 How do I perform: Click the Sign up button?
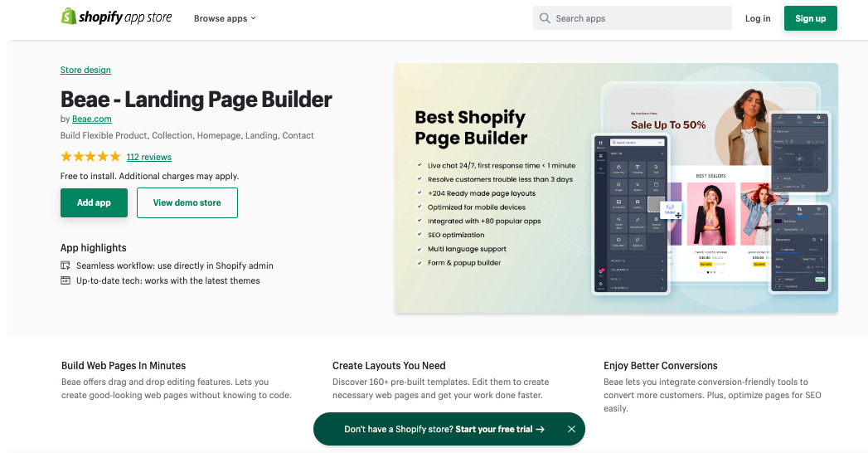(x=811, y=18)
